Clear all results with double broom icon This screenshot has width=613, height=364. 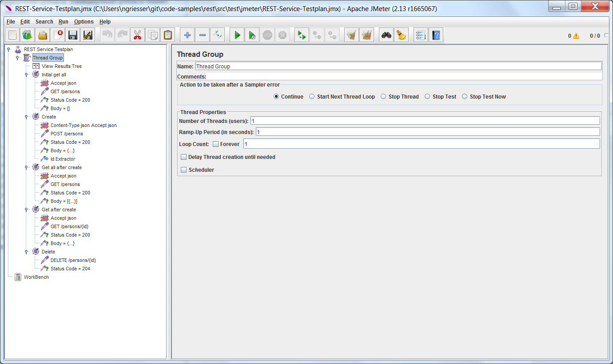point(367,35)
